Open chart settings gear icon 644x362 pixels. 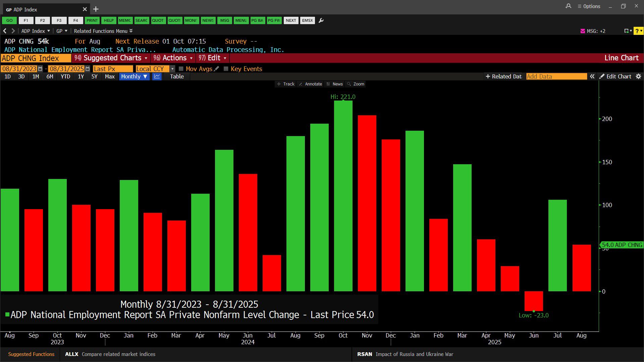tap(638, 76)
